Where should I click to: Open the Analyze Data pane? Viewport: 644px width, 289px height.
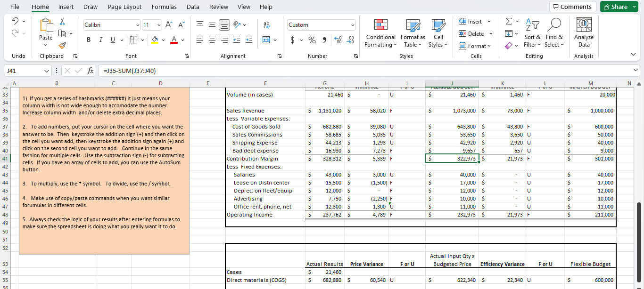(584, 32)
